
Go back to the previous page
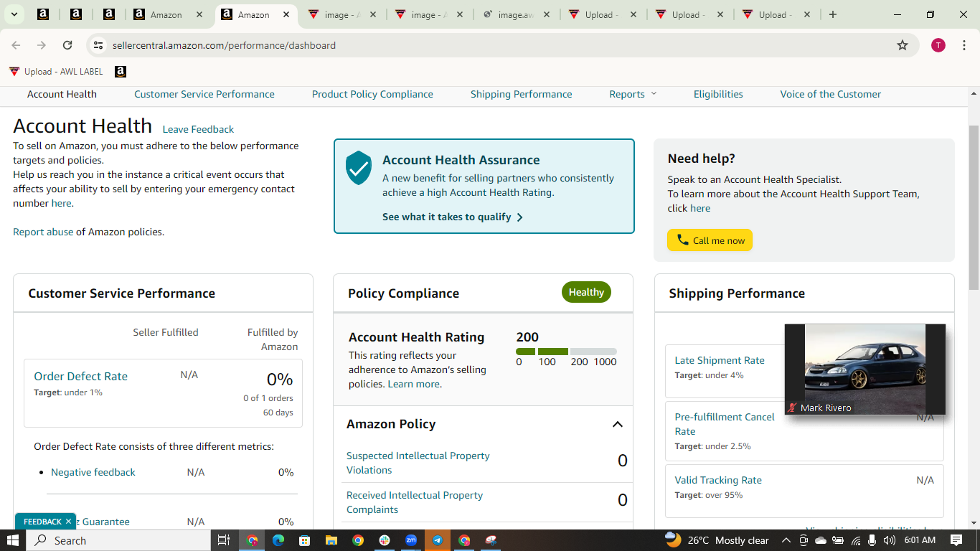click(16, 45)
